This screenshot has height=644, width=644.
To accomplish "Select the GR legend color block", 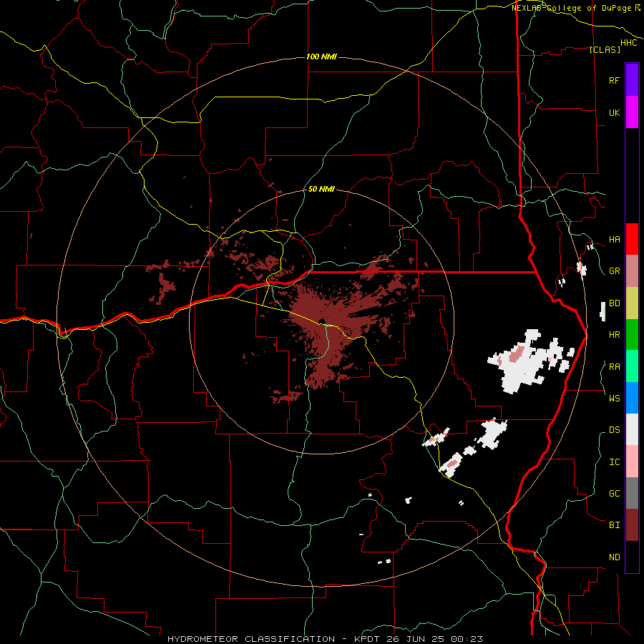I will [x=632, y=270].
